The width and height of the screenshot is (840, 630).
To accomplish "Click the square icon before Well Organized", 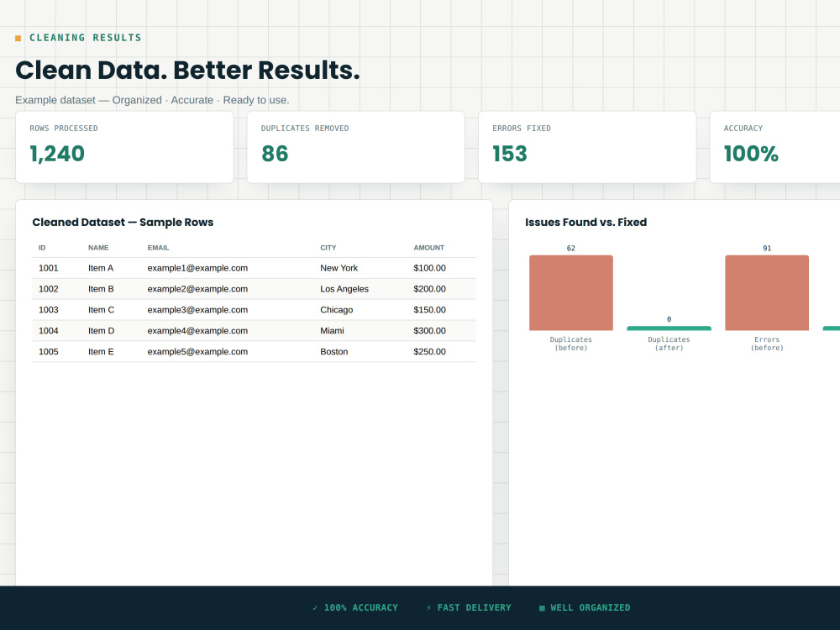I will click(x=542, y=608).
